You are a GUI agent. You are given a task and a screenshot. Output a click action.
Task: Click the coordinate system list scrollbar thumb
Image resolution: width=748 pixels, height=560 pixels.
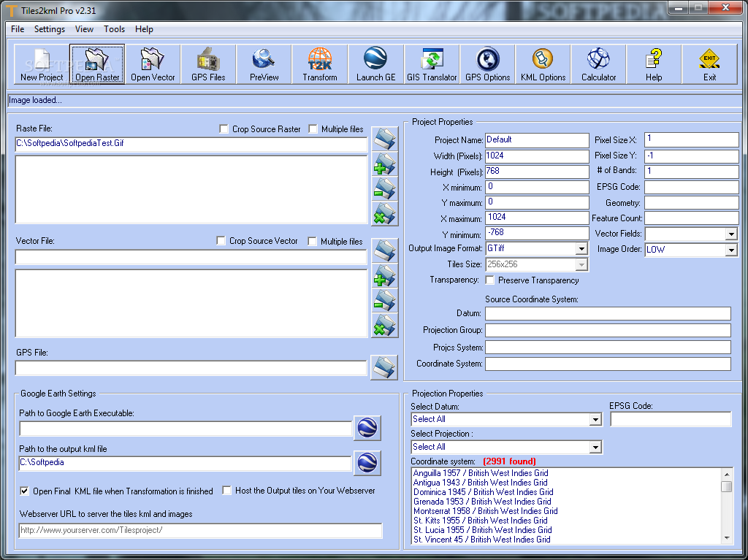click(x=727, y=486)
